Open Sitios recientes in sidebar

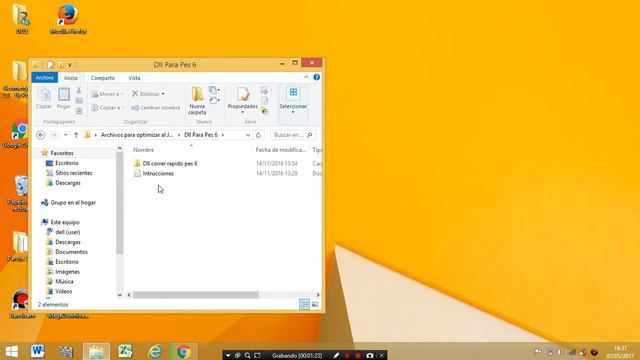[x=73, y=173]
